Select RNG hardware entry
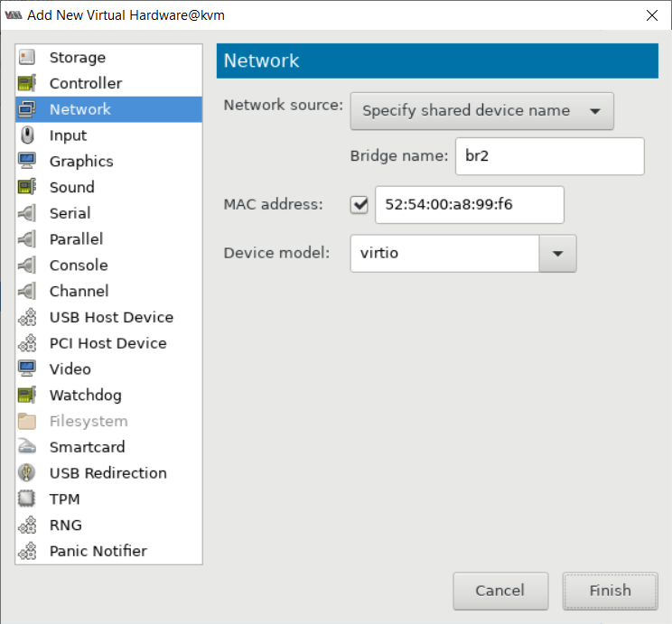Viewport: 672px width, 624px height. (109, 525)
